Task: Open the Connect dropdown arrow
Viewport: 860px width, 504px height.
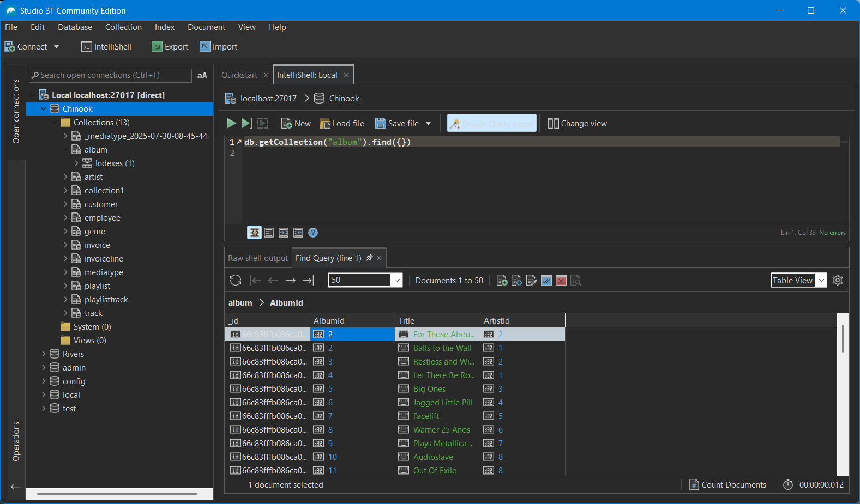Action: point(56,47)
